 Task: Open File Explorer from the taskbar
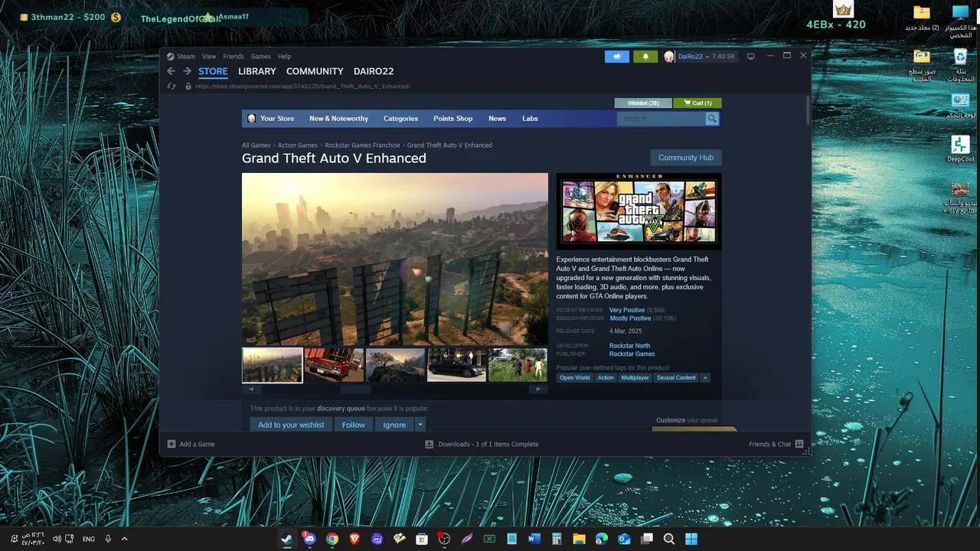[579, 539]
